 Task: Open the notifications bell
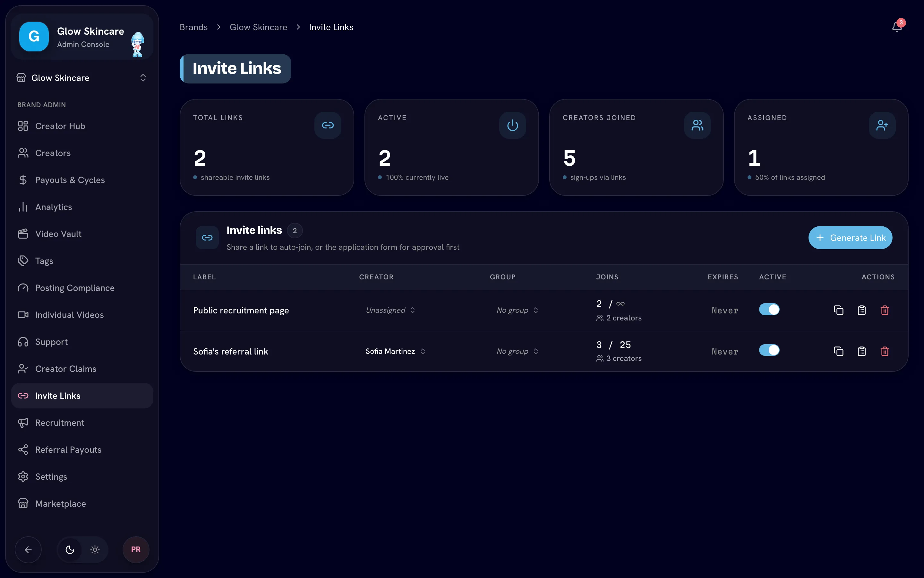coord(897,27)
